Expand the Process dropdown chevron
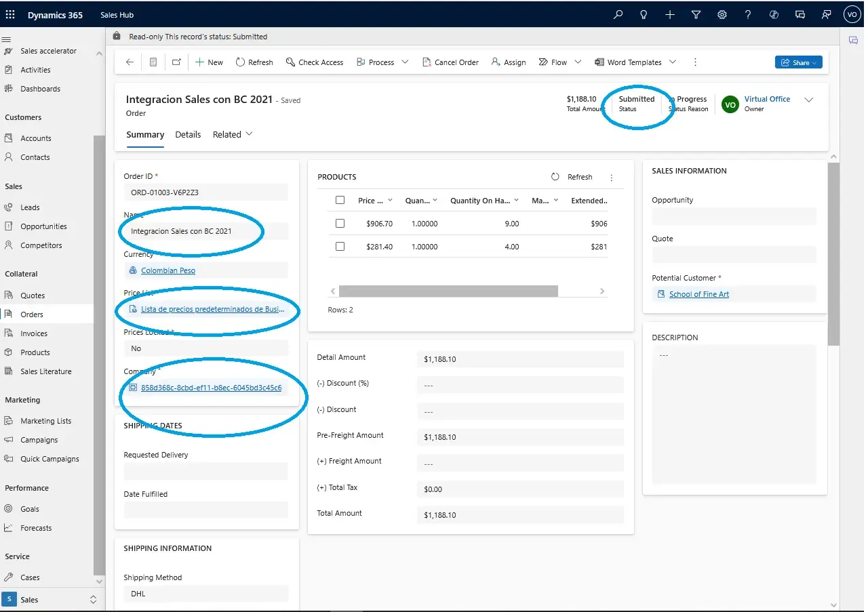Image resolution: width=868 pixels, height=612 pixels. 405,62
